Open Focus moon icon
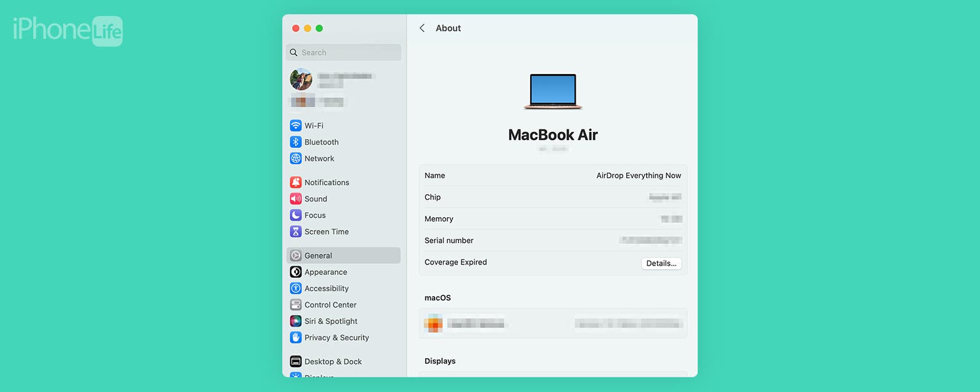980x392 pixels. [x=296, y=215]
